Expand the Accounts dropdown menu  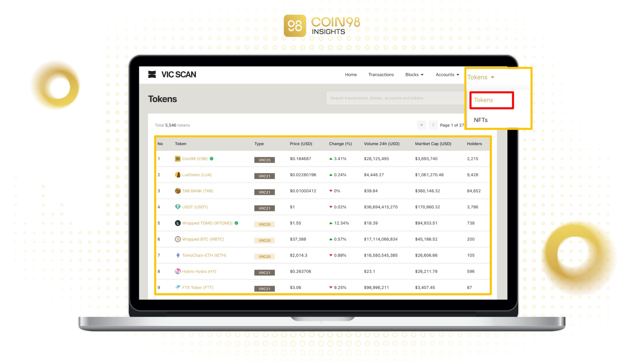pos(447,75)
